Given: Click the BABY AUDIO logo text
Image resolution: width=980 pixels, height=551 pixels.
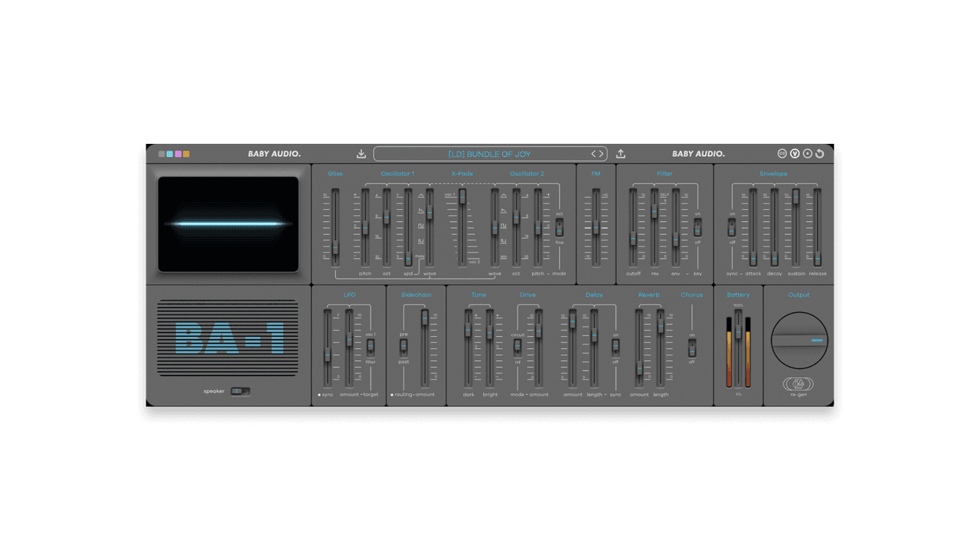Looking at the screenshot, I should tap(274, 153).
